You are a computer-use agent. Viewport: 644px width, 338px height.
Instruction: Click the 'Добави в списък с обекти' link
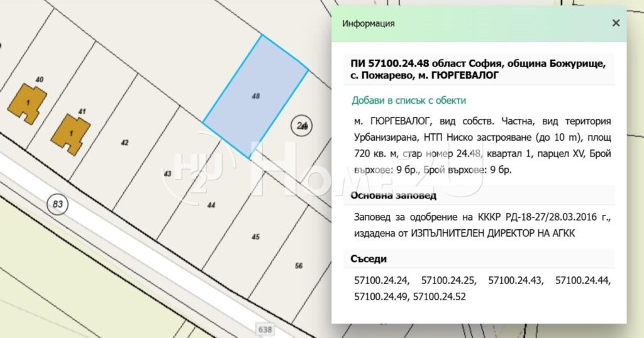tap(409, 101)
